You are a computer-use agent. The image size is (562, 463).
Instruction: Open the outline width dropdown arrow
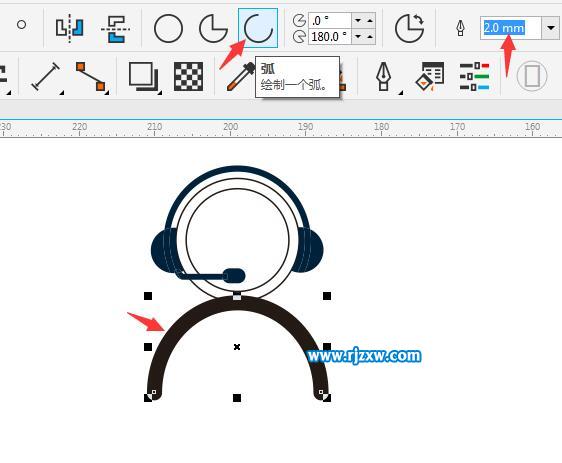pos(551,28)
